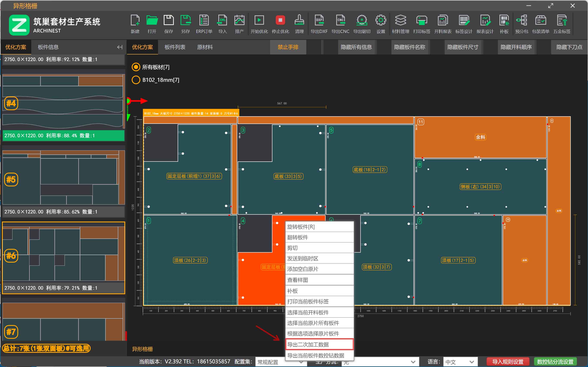The height and width of the screenshot is (367, 588).
Task: Select the B102_18mm[7] radio button
Action: 136,80
